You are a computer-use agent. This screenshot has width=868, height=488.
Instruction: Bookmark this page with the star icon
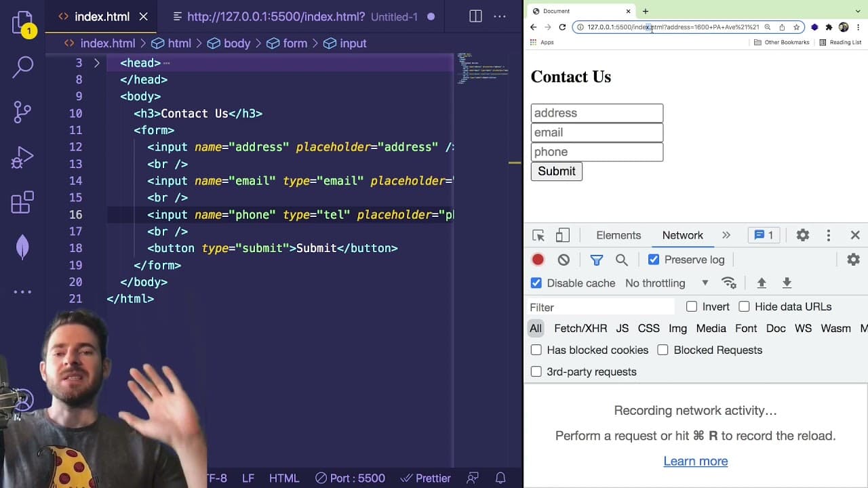(796, 27)
